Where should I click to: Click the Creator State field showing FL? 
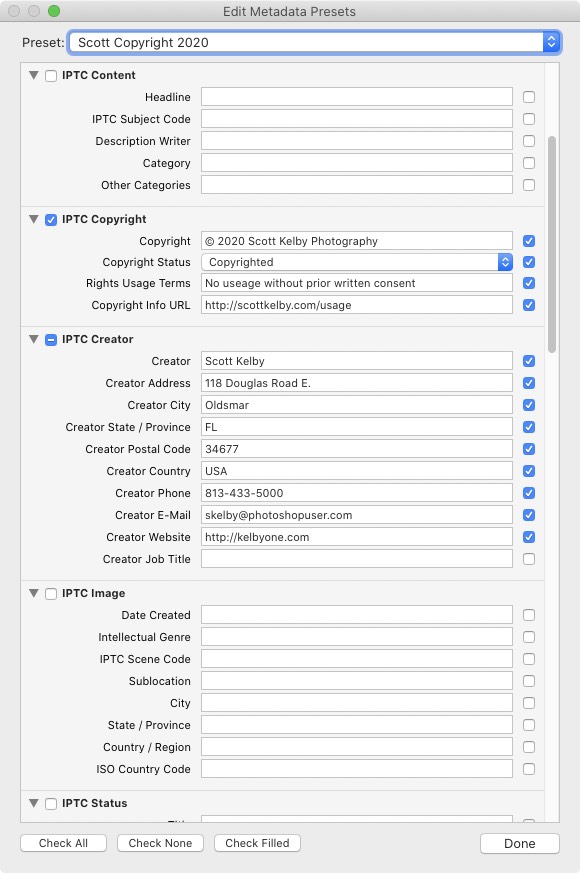[x=357, y=427]
